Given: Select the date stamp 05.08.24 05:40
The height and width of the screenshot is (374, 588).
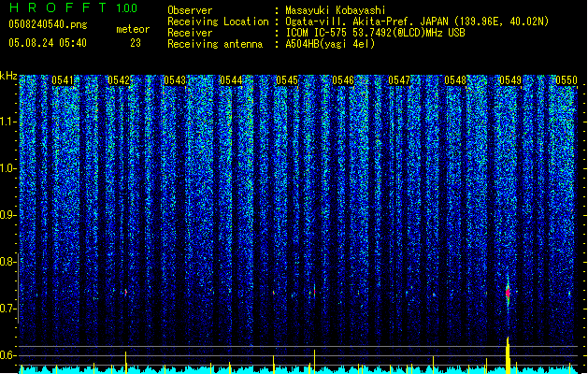Looking at the screenshot, I should 48,43.
